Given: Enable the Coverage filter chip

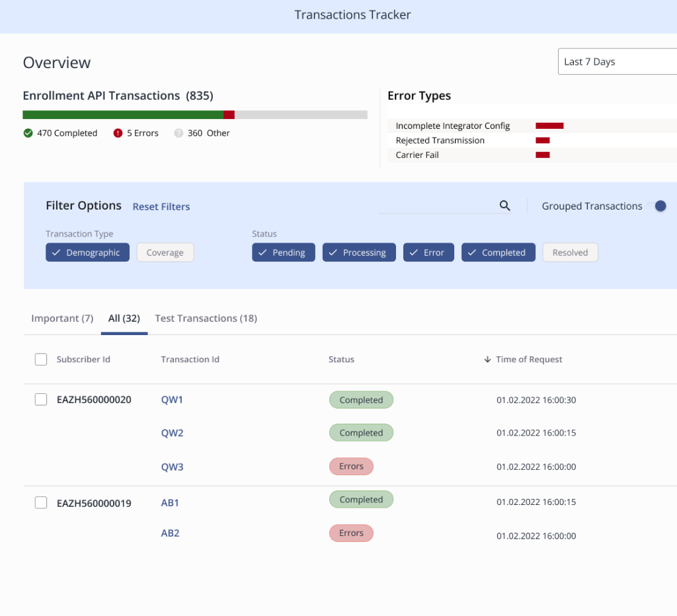Looking at the screenshot, I should click(x=165, y=252).
